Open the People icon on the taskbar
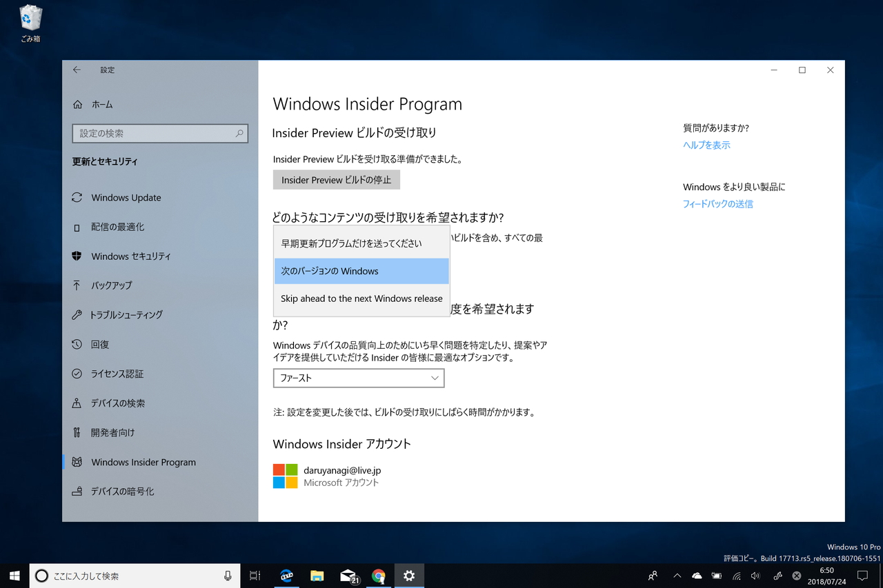Image resolution: width=883 pixels, height=588 pixels. point(652,576)
